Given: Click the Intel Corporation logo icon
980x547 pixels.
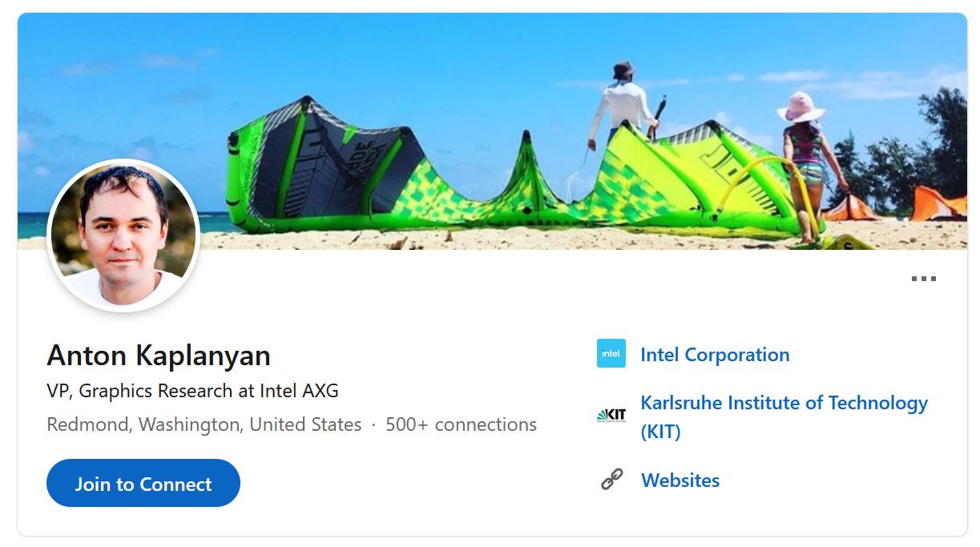Looking at the screenshot, I should click(x=611, y=353).
